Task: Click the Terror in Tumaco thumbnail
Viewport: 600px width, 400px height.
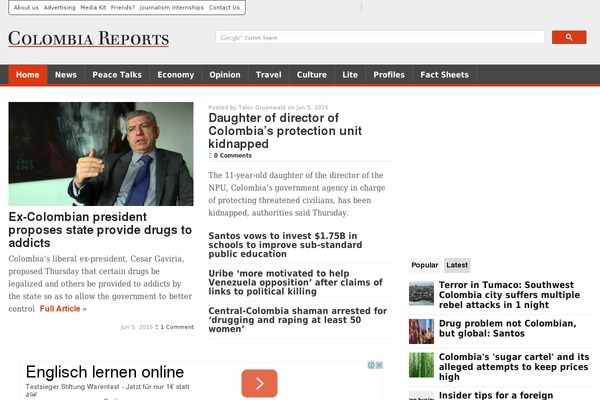Action: tap(421, 293)
